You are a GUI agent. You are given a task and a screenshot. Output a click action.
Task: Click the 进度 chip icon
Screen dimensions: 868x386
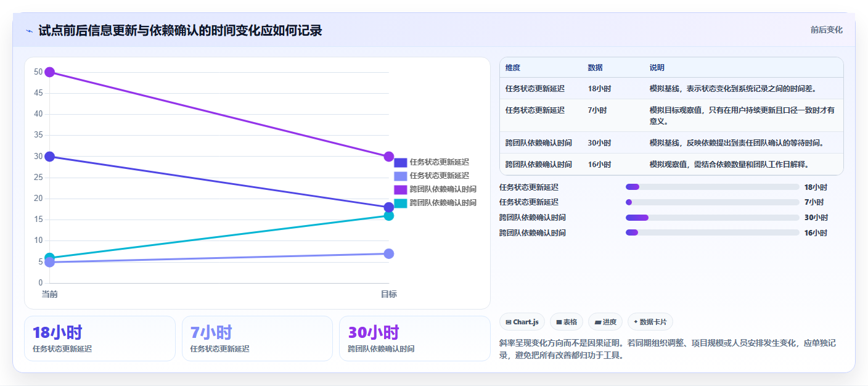(x=598, y=322)
